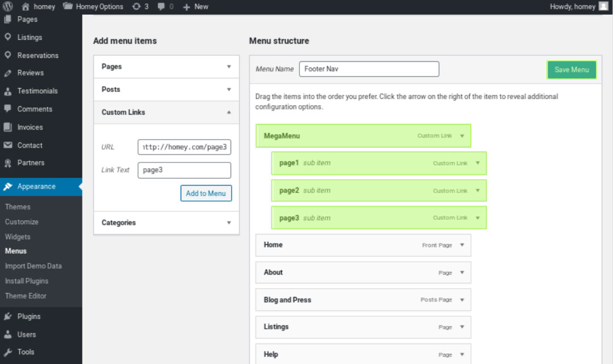Expand Blog and Press item options arrow
The height and width of the screenshot is (364, 613).
462,300
